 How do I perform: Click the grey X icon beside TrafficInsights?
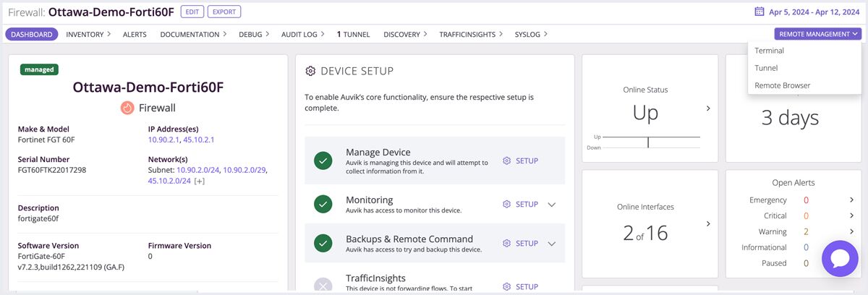323,286
